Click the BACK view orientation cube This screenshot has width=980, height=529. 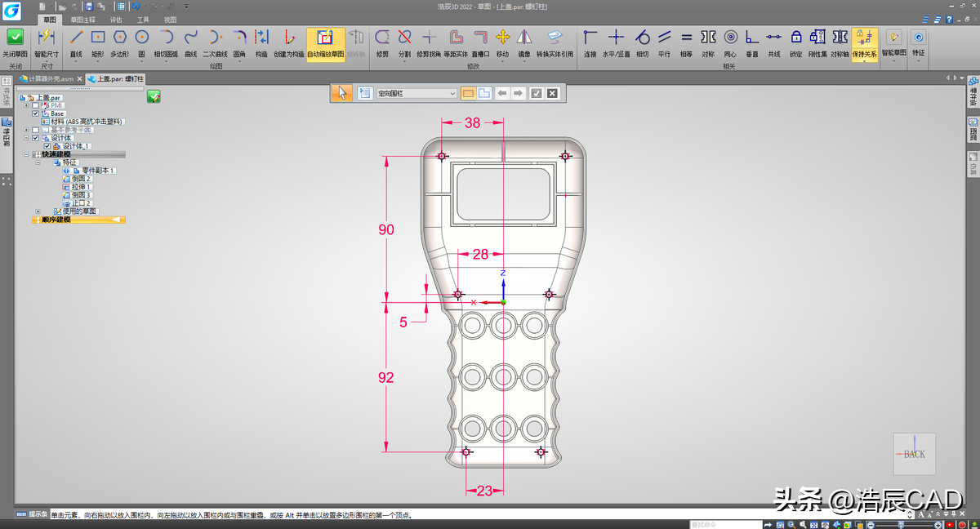[914, 453]
